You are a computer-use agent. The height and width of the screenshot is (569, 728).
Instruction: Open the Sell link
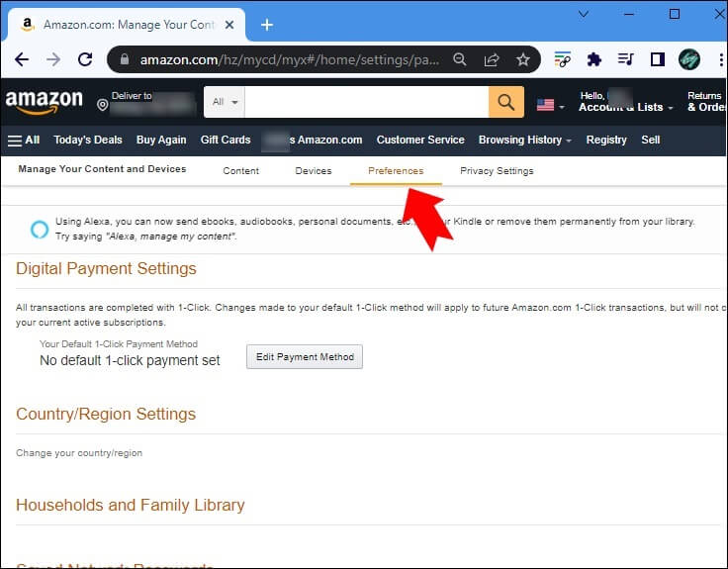click(x=651, y=140)
